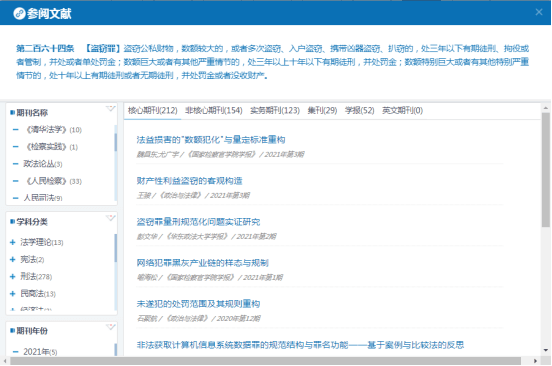Click the minus icon beside 《人民检察》(33)
The width and height of the screenshot is (552, 366).
(15, 181)
